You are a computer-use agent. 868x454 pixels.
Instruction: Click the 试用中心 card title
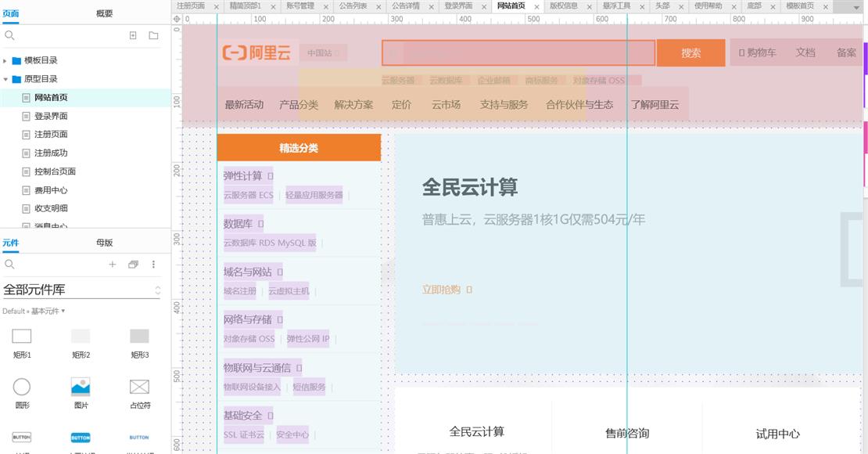click(x=778, y=434)
